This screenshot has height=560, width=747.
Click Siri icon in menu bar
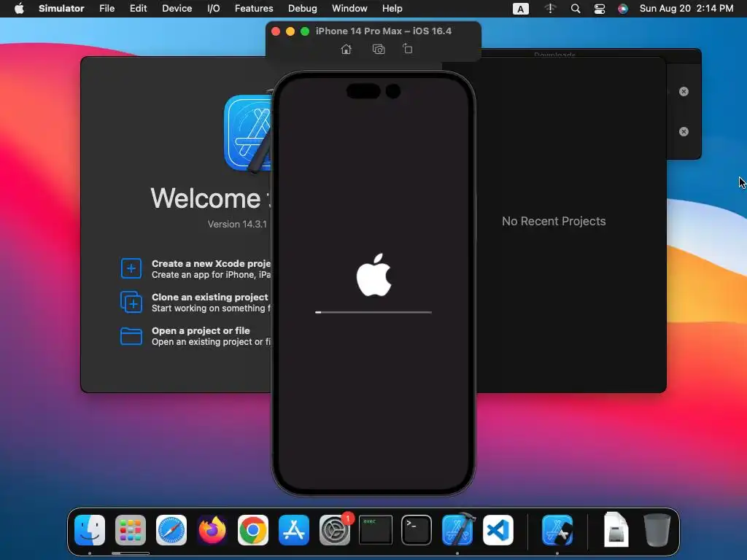pos(623,9)
